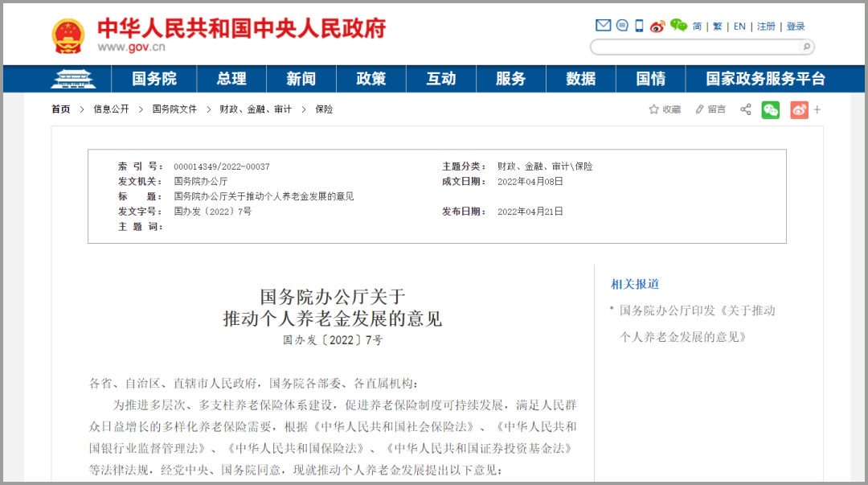
Task: Click the Weibo icon in top header
Action: click(x=658, y=26)
